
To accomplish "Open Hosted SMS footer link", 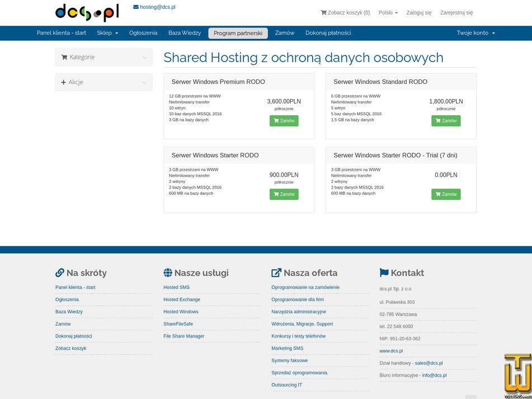I will click(x=176, y=288).
